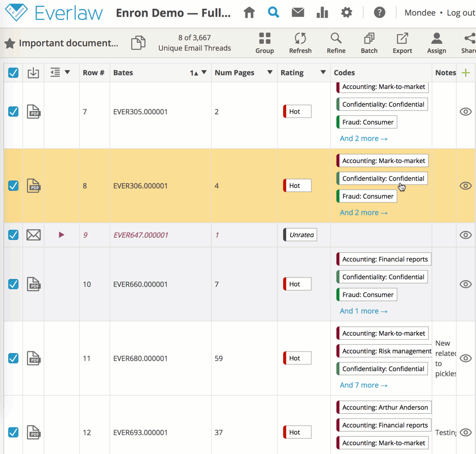Open the Num Pages column dropdown

(x=269, y=72)
